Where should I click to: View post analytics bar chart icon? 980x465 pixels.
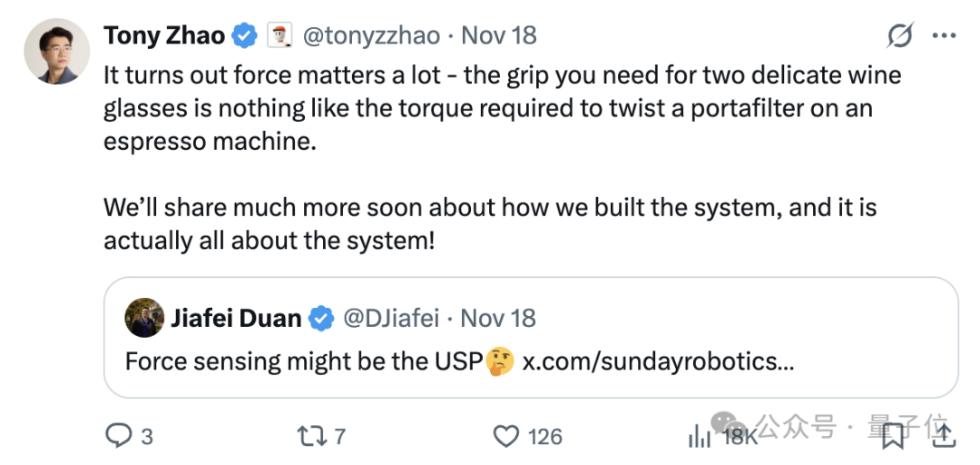700,437
